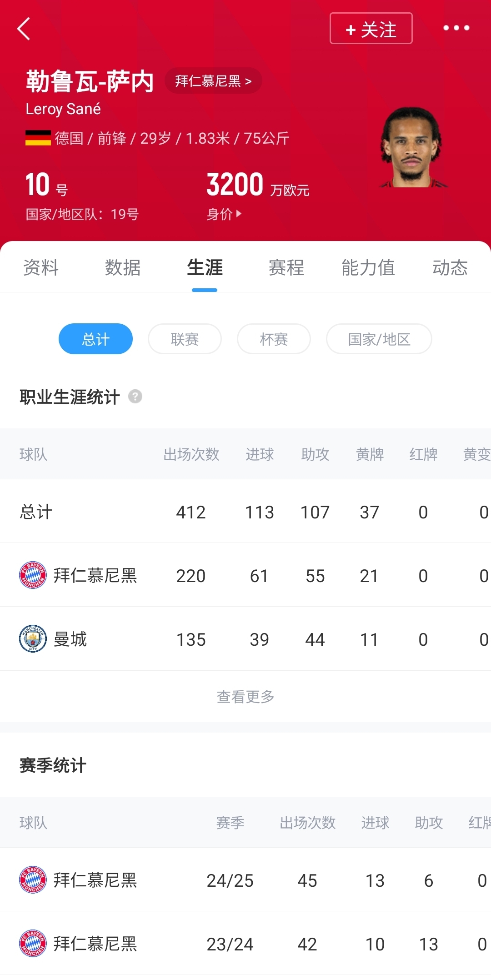Select the 杯赛 filter pill
491x980 pixels.
(x=274, y=339)
